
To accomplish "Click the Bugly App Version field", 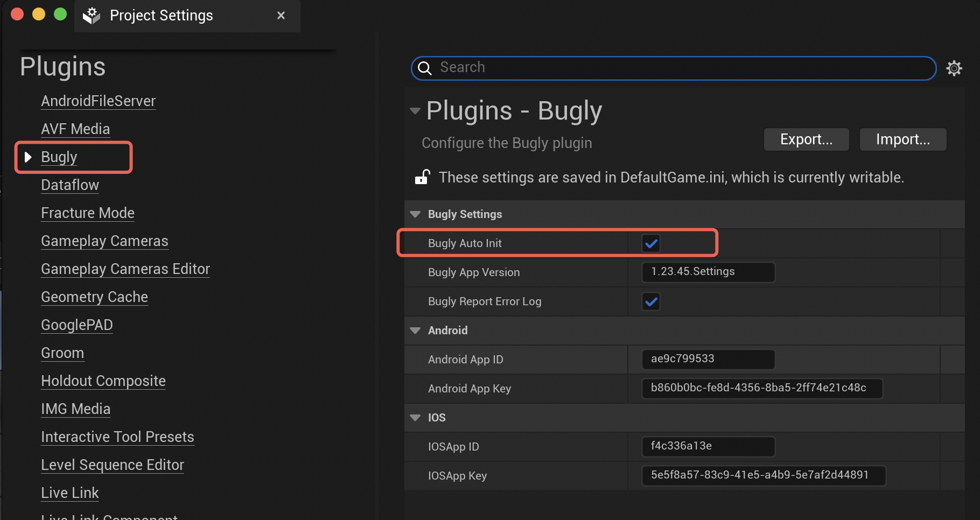I will pyautogui.click(x=708, y=272).
